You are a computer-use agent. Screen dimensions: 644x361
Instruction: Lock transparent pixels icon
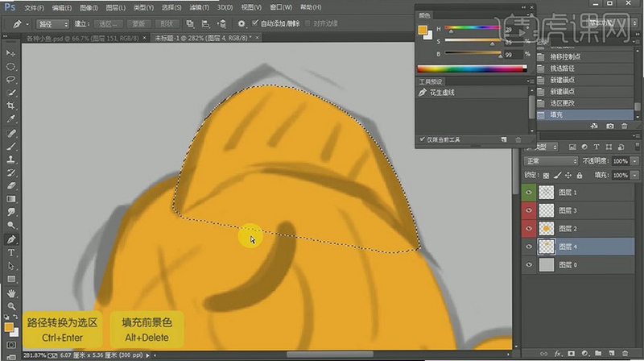[x=546, y=176]
